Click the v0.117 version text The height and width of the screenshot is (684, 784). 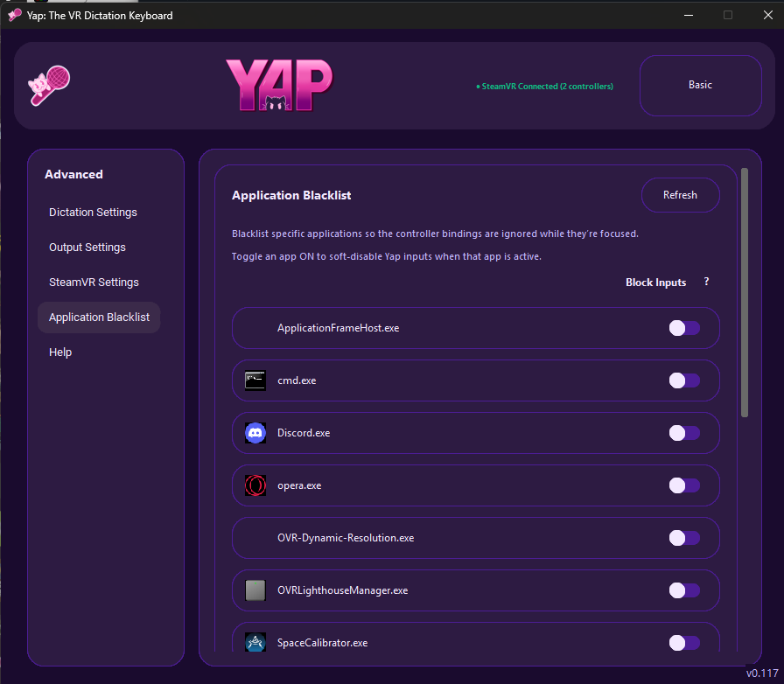(x=761, y=673)
